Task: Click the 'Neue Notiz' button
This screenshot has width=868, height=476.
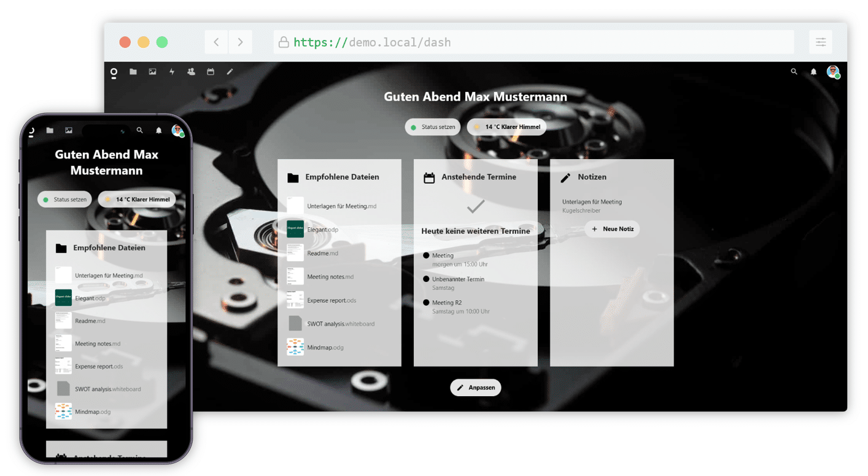Action: (x=613, y=229)
